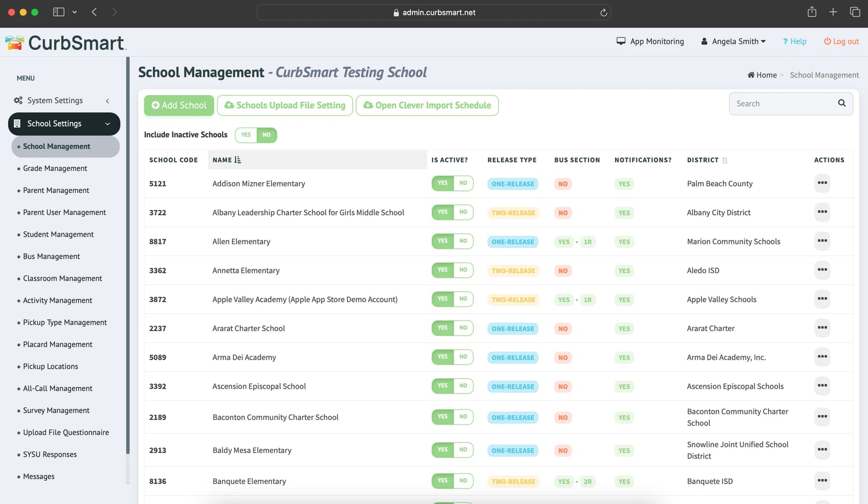
Task: Open actions menu for Apple Valley Academy
Action: coord(822,299)
